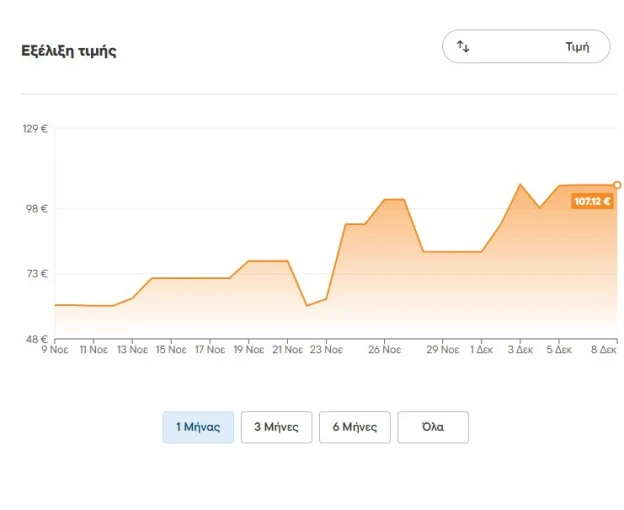Screen dimensions: 624x510
Task: Click the 26 Νοε axis label
Action: [384, 350]
